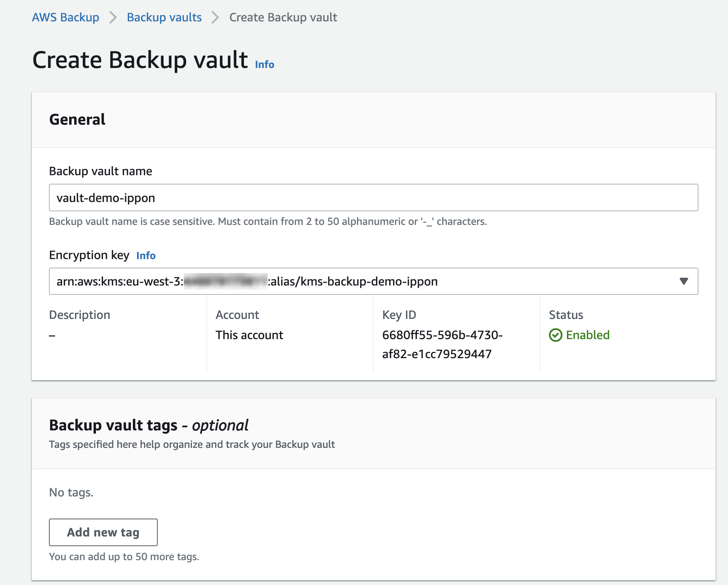Click the No tags message

click(71, 492)
